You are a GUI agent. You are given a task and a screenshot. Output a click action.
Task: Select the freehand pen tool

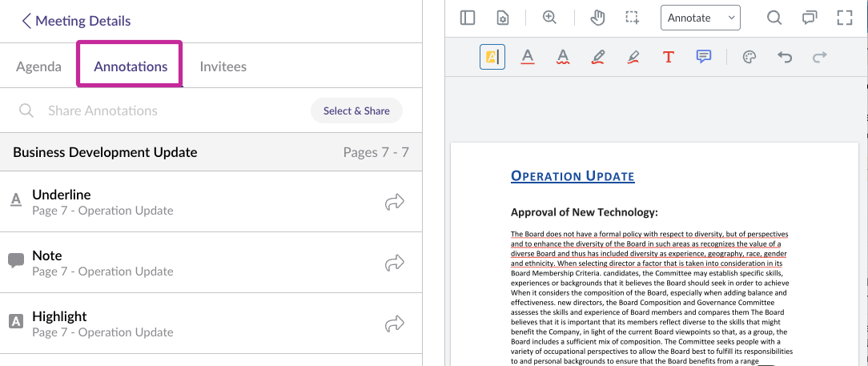point(598,57)
